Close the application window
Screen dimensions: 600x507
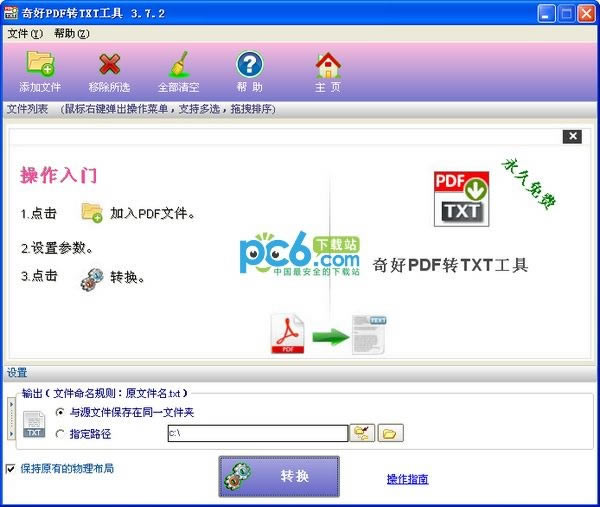click(586, 14)
